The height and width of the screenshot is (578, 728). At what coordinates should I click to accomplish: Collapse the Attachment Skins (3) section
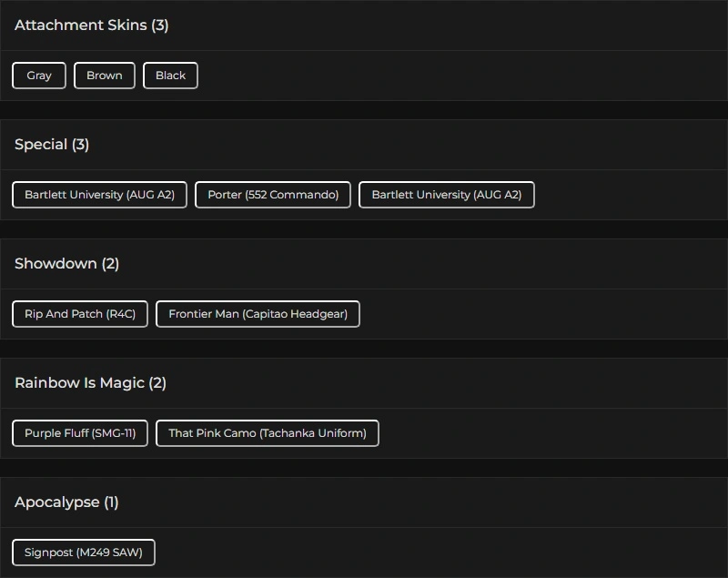click(91, 25)
